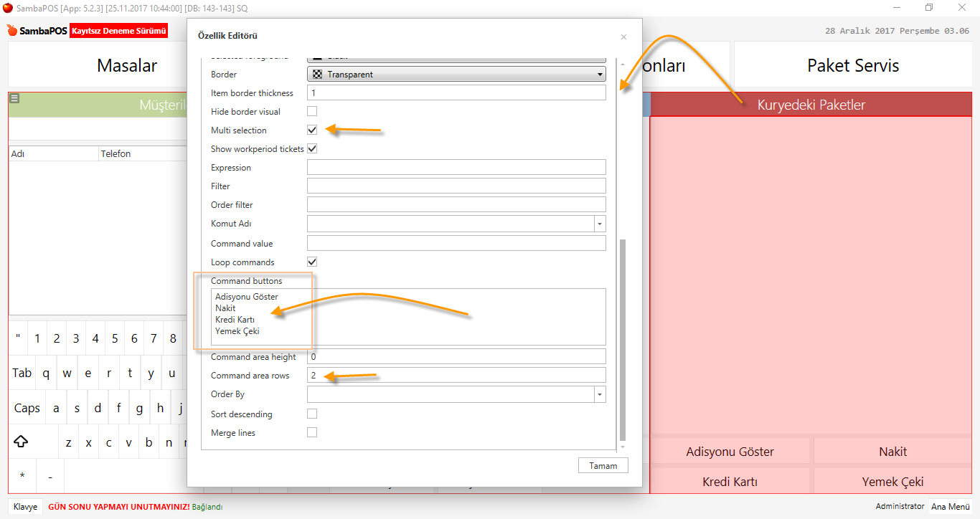Click the checkered Transparent border swatch
Image resolution: width=980 pixels, height=519 pixels.
317,75
